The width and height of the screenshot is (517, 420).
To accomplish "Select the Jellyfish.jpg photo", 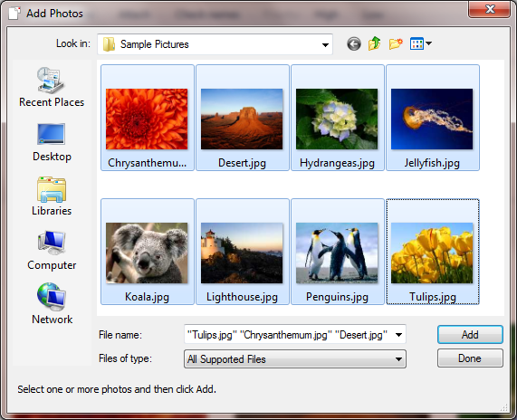I will click(x=433, y=118).
